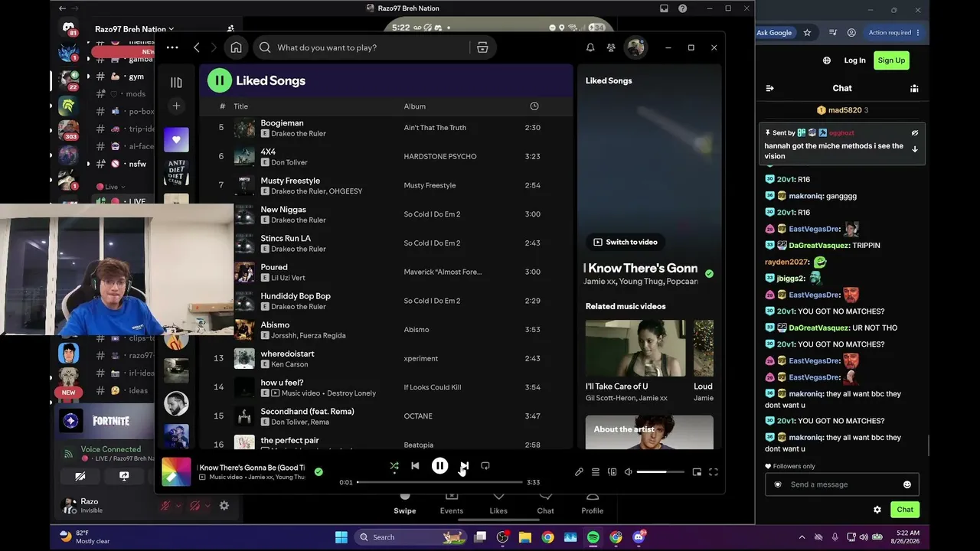Mute the Spotify volume speaker icon
The image size is (980, 551).
tap(629, 472)
